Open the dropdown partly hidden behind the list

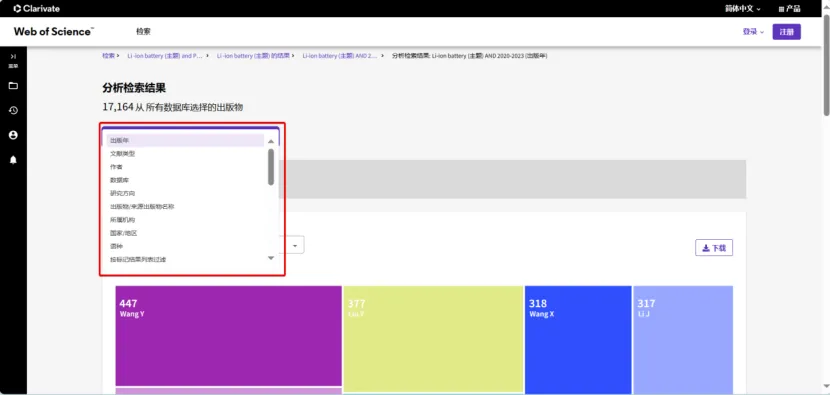click(x=295, y=245)
